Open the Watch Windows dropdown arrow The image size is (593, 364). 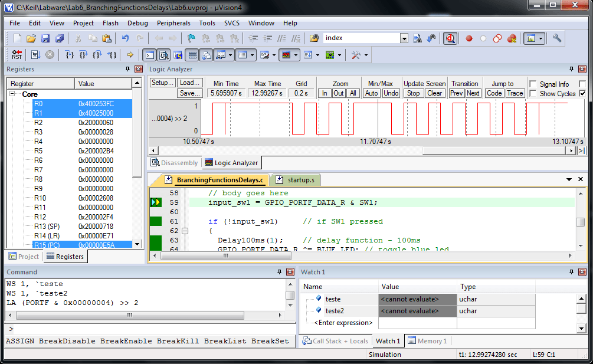(230, 55)
